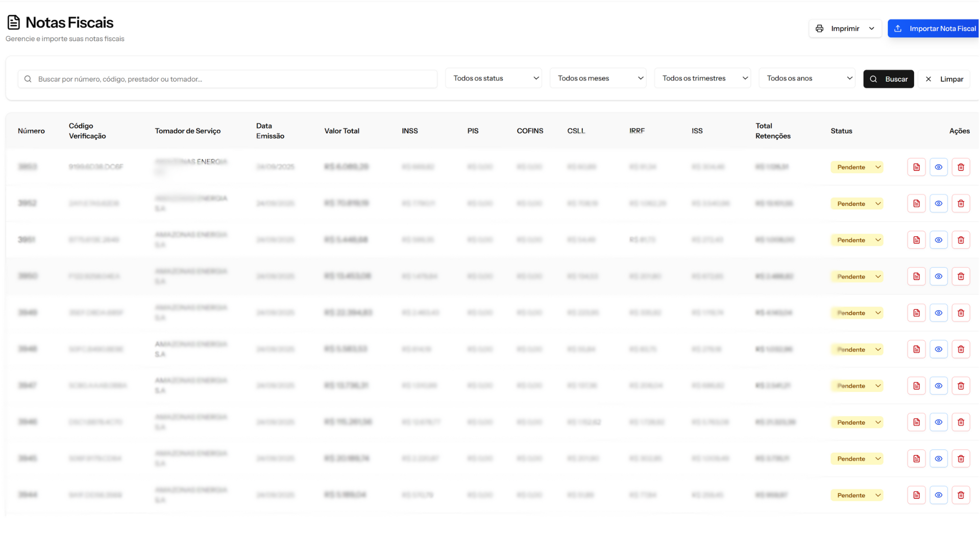
Task: Click the document icon in seventh row
Action: [x=916, y=386]
